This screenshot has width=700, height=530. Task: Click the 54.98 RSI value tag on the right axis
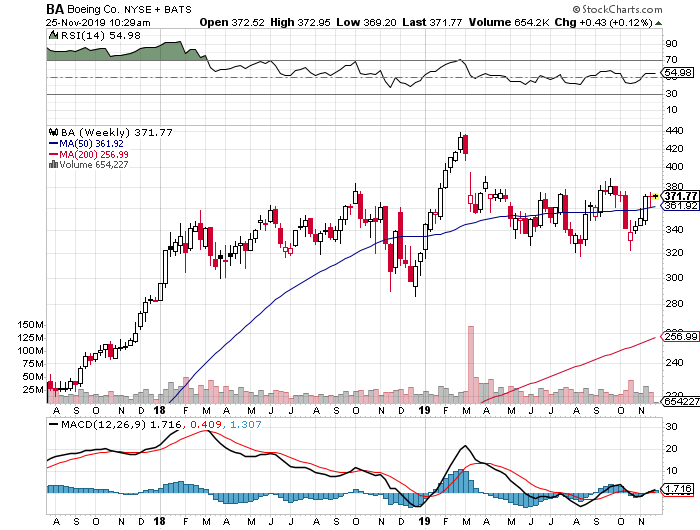(678, 72)
